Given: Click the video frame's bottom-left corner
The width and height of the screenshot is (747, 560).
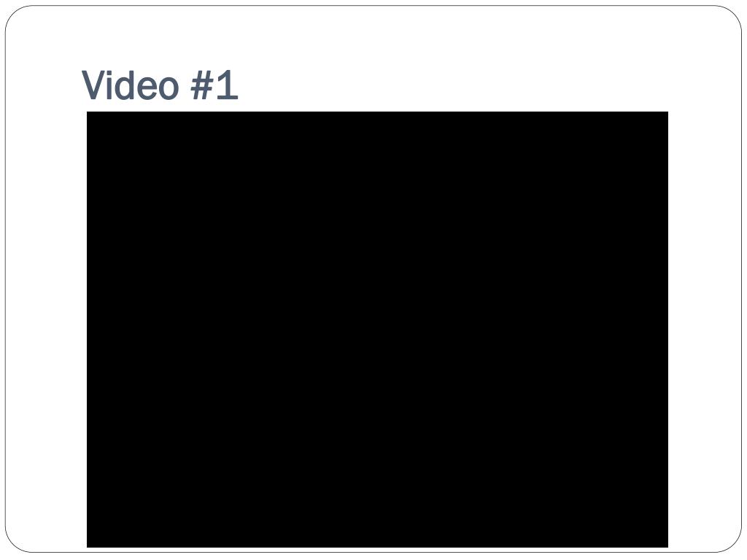Looking at the screenshot, I should 88,547.
